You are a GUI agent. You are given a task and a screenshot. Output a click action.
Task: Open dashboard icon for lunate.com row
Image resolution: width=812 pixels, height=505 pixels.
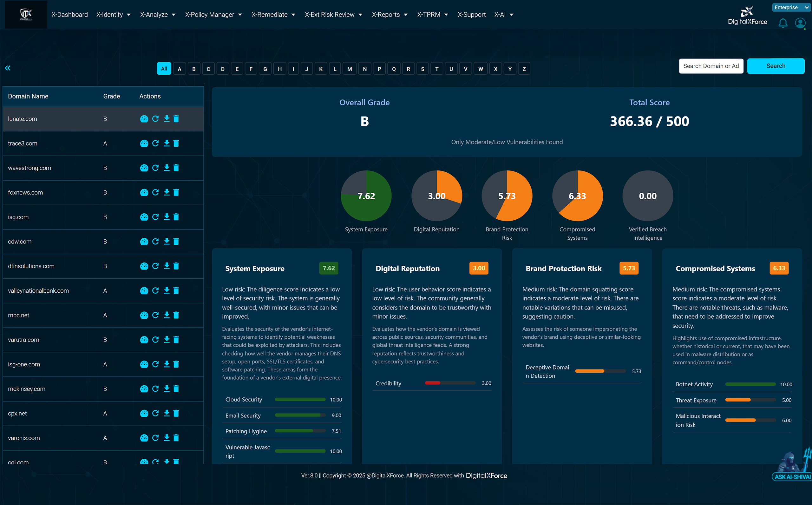[144, 119]
